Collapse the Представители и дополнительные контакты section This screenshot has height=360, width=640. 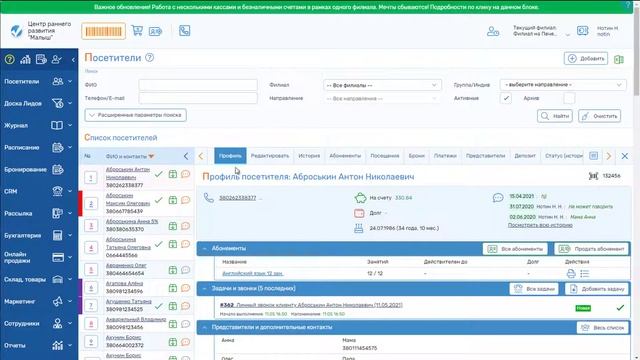204,327
